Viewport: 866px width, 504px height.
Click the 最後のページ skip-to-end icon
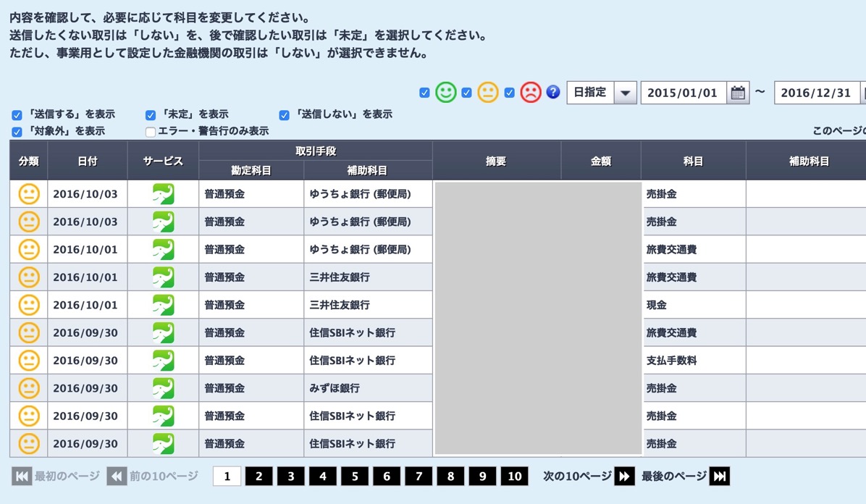(x=720, y=476)
